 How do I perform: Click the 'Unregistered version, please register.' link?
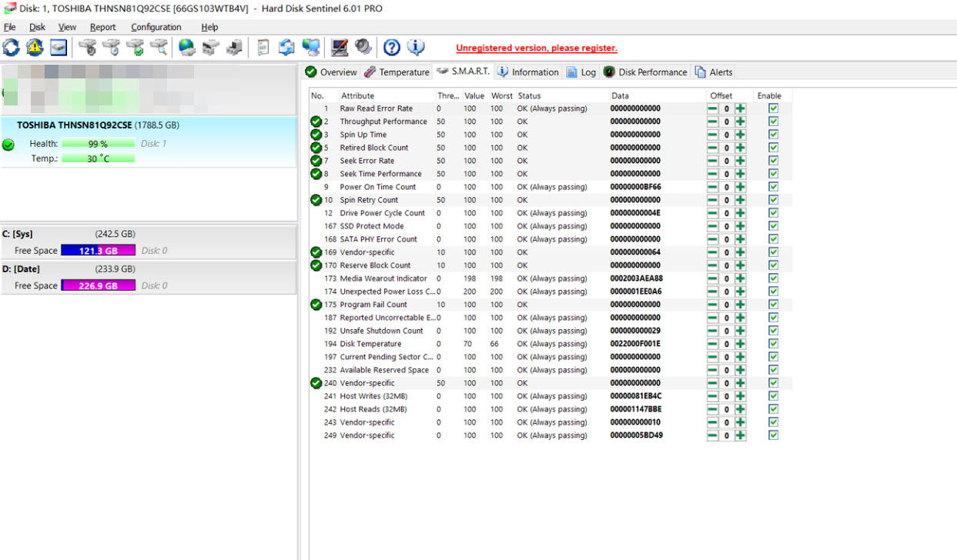[537, 48]
